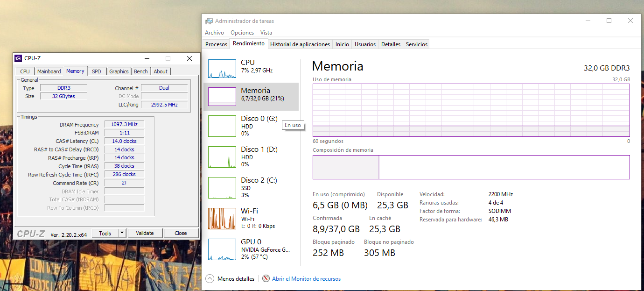Click the Validate button

[x=145, y=233]
